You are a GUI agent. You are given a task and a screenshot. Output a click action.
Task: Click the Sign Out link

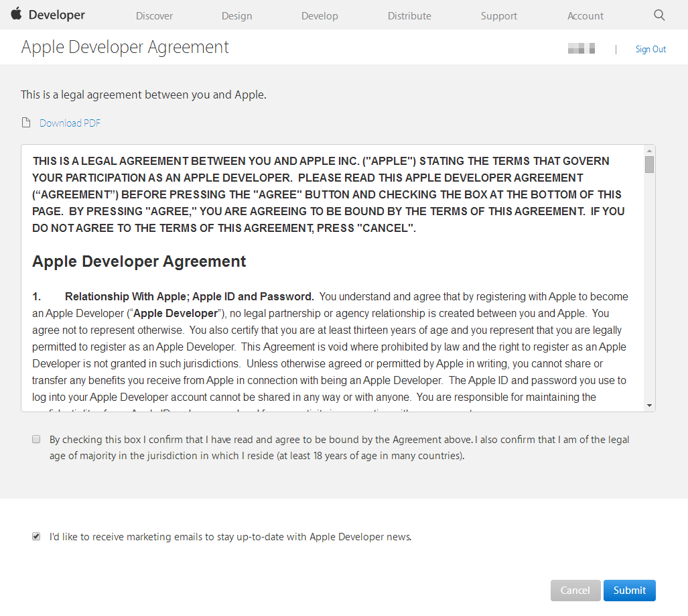(x=650, y=48)
